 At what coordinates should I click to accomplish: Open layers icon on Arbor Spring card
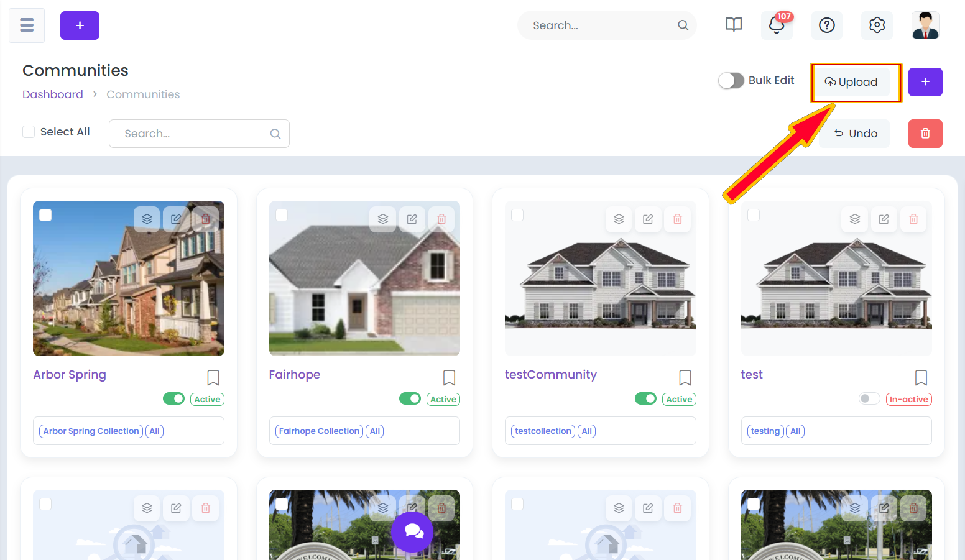click(x=147, y=219)
